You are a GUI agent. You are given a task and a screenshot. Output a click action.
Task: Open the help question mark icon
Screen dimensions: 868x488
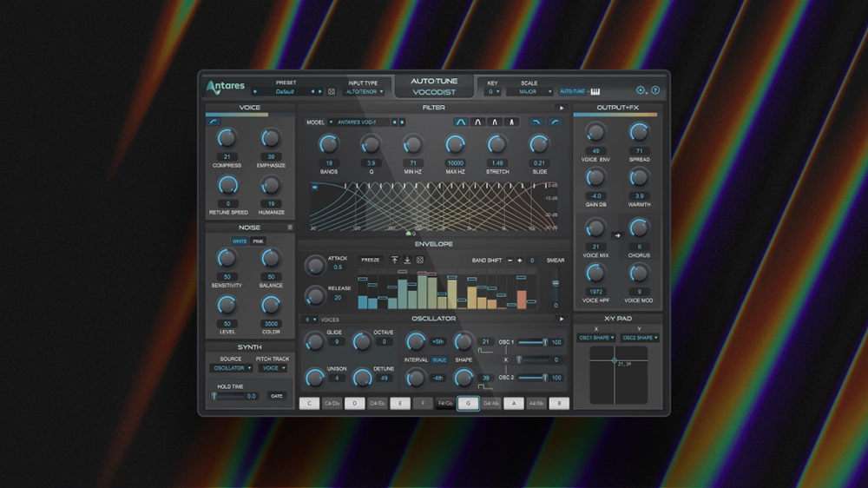[655, 90]
